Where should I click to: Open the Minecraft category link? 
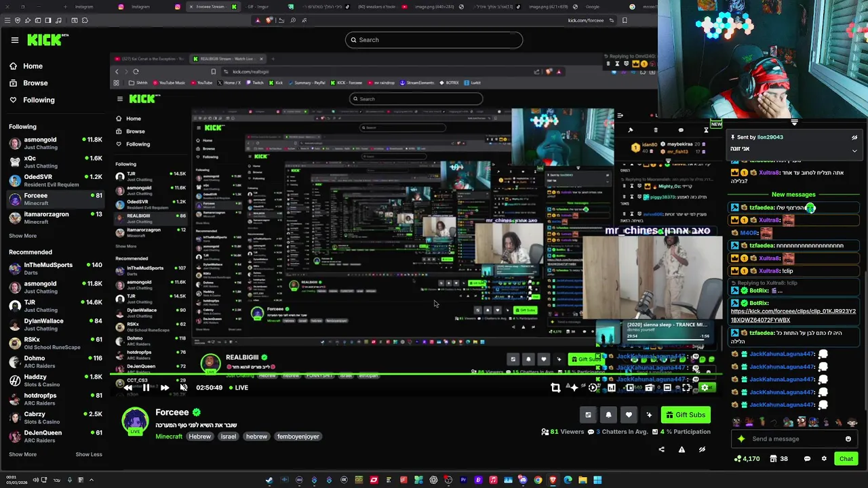pyautogui.click(x=169, y=436)
